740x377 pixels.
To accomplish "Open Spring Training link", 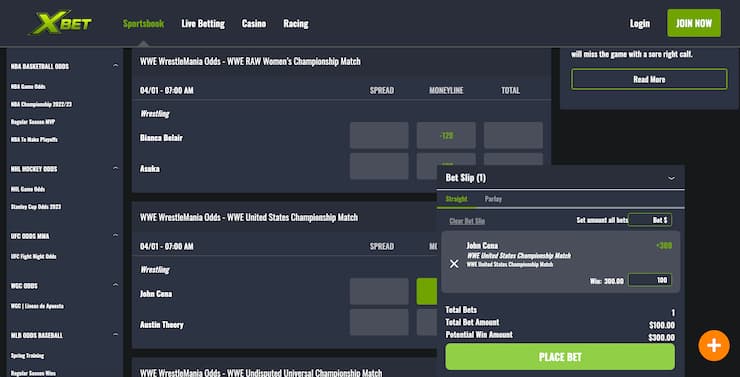I will coord(27,355).
